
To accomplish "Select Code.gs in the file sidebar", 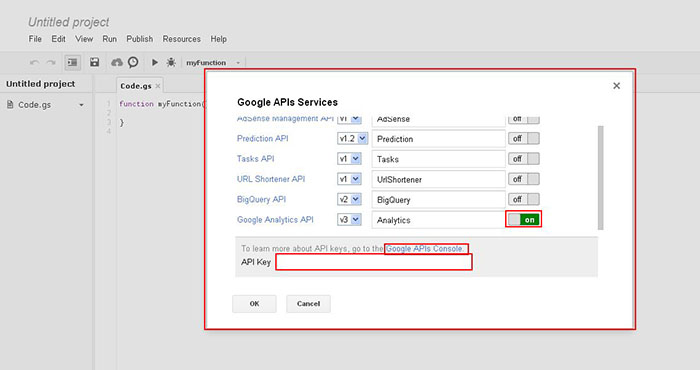I will (x=34, y=105).
